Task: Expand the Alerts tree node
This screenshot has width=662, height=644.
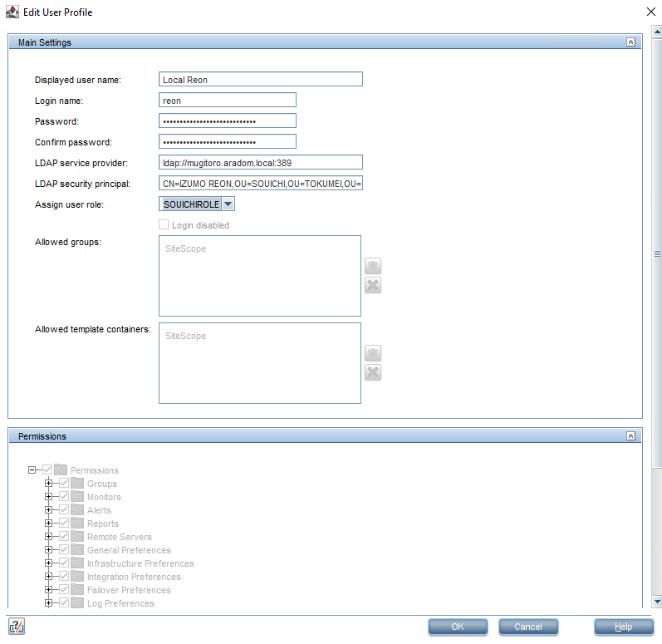Action: tap(48, 509)
